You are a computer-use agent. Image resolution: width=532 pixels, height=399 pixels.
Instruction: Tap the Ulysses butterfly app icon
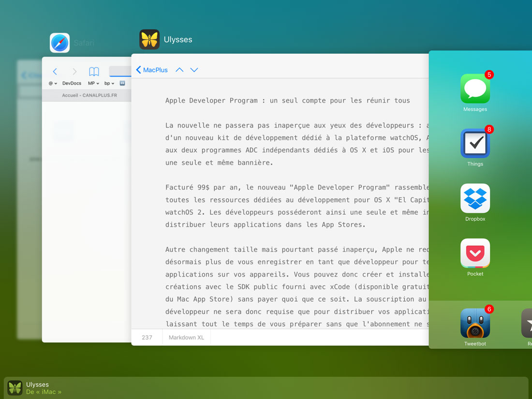tap(149, 39)
